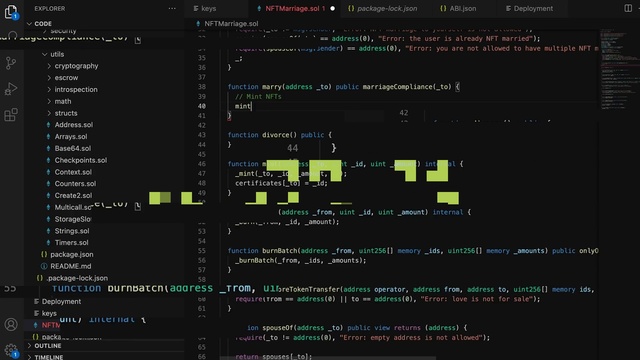Screen dimensions: 640x360
Task: Open the Accounts menu icon
Action: 11,324
